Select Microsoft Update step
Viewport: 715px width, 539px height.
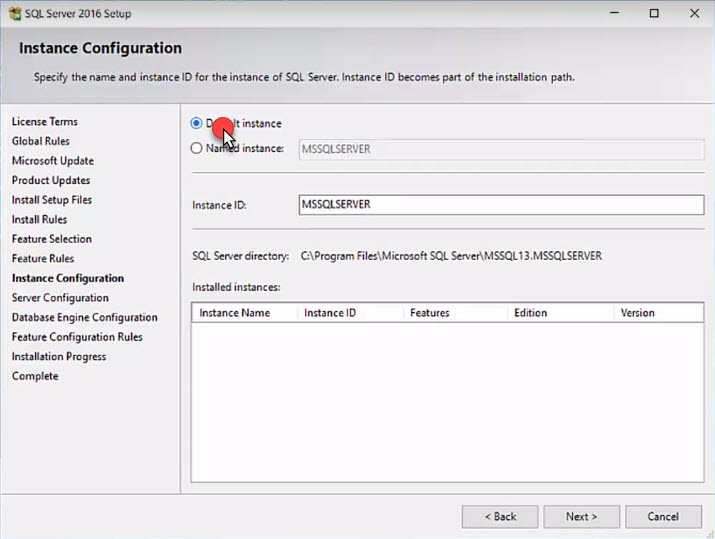[53, 161]
